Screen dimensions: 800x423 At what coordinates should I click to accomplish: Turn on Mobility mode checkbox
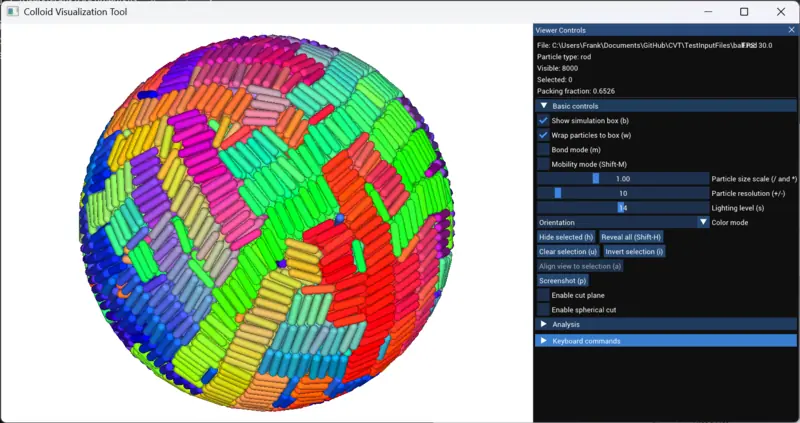[x=543, y=164]
